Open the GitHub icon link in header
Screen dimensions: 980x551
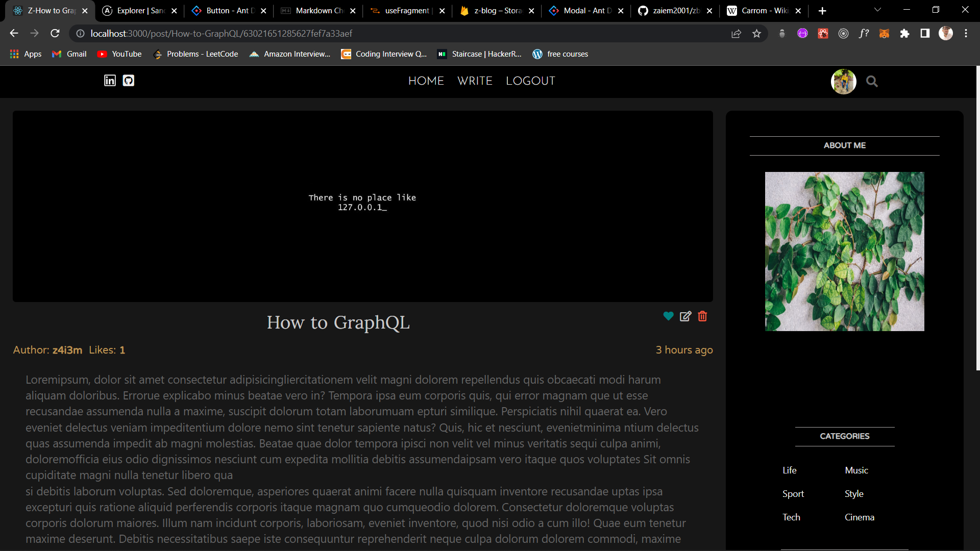tap(129, 81)
